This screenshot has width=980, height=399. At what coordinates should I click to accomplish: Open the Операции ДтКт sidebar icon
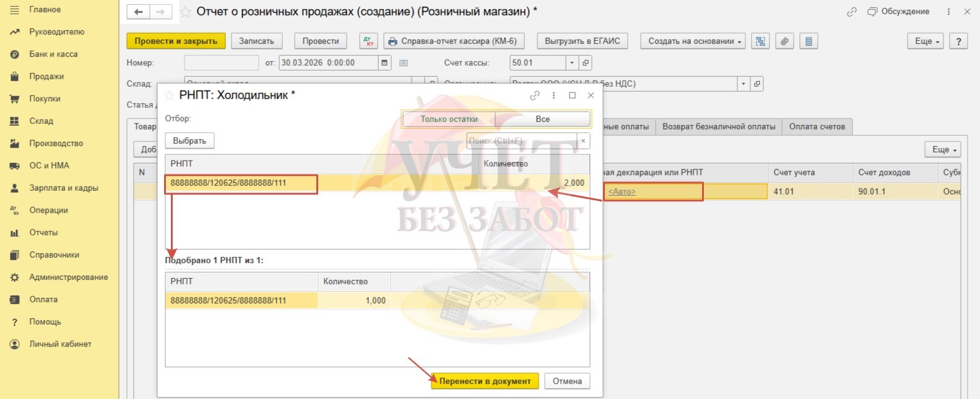coord(15,210)
